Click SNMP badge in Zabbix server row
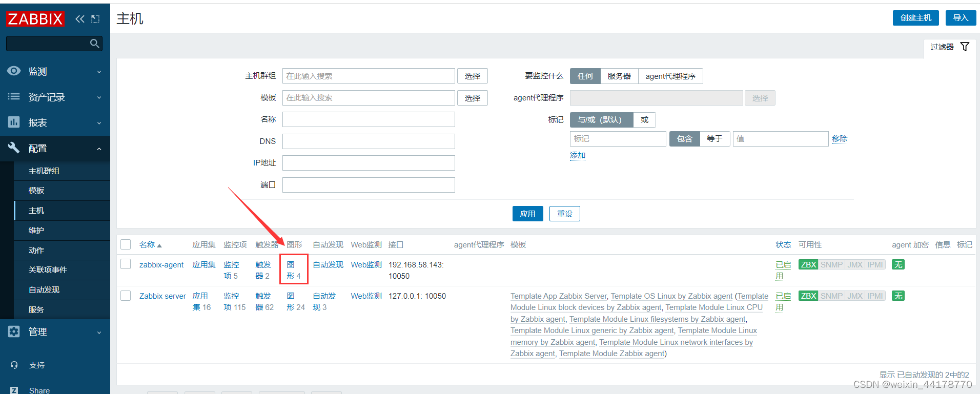The width and height of the screenshot is (980, 394). point(831,296)
